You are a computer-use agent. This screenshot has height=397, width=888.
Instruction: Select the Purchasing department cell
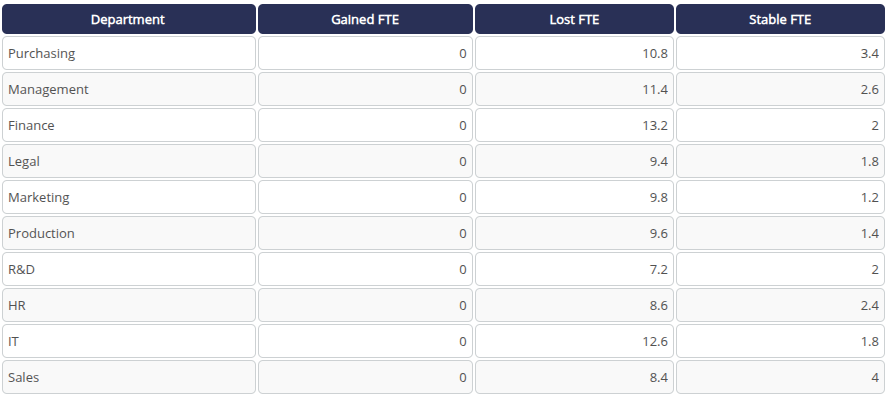pyautogui.click(x=129, y=53)
